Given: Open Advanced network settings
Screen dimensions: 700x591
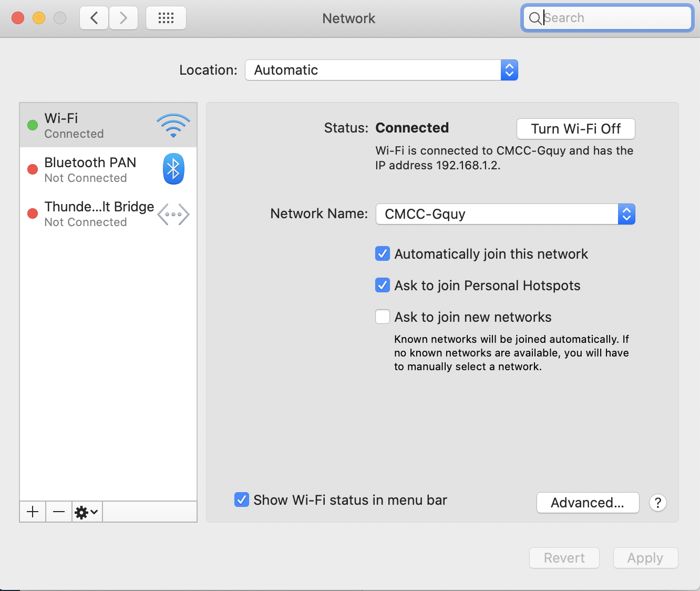Looking at the screenshot, I should click(588, 503).
